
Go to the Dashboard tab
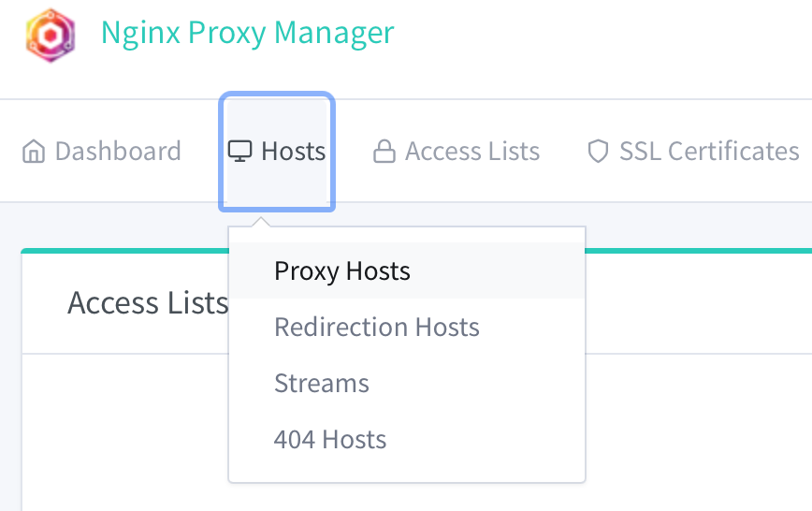[x=101, y=152]
